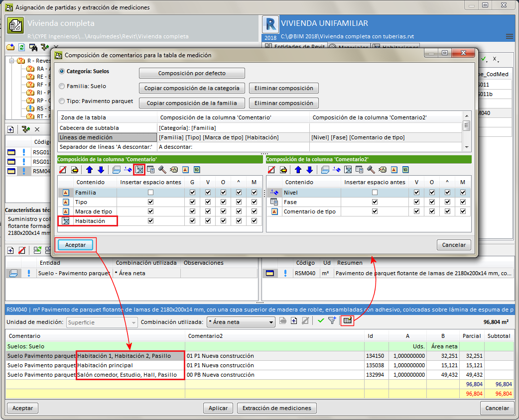Image resolution: width=519 pixels, height=420 pixels.
Task: Select the 'Cabecera de subtabla' row
Action: coord(260,128)
